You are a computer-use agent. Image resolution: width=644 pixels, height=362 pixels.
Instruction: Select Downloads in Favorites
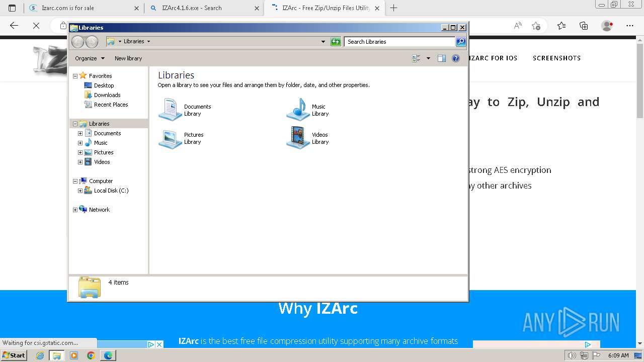point(107,95)
